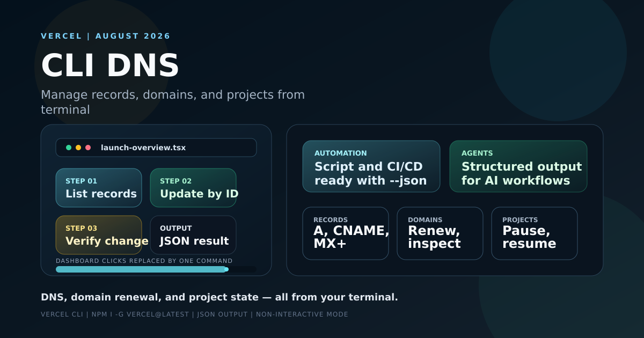Image resolution: width=644 pixels, height=338 pixels.
Task: Click the yellow window dot
Action: (78, 148)
